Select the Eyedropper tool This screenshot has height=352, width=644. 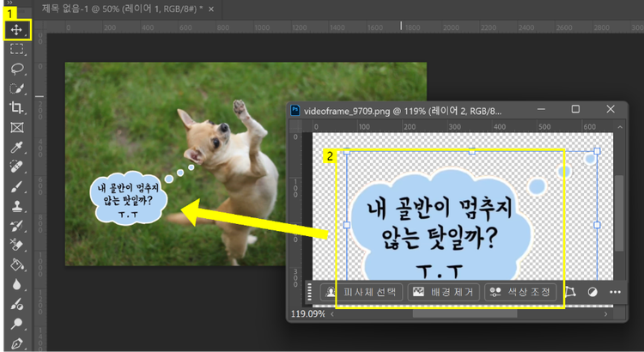coord(16,147)
